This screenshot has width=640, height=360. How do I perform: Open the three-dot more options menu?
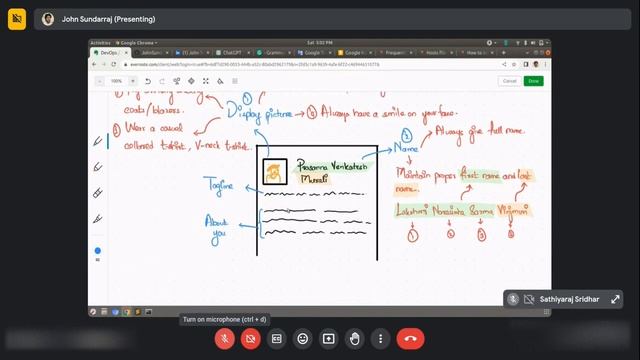click(x=380, y=339)
